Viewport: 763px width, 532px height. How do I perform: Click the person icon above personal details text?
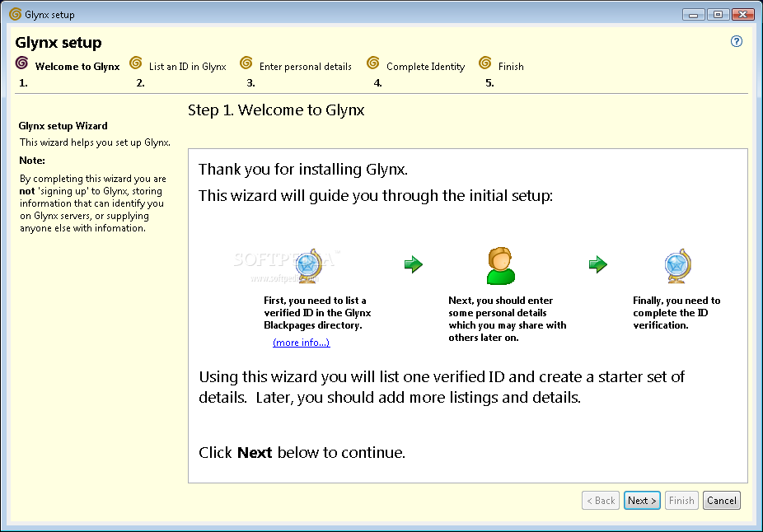500,266
